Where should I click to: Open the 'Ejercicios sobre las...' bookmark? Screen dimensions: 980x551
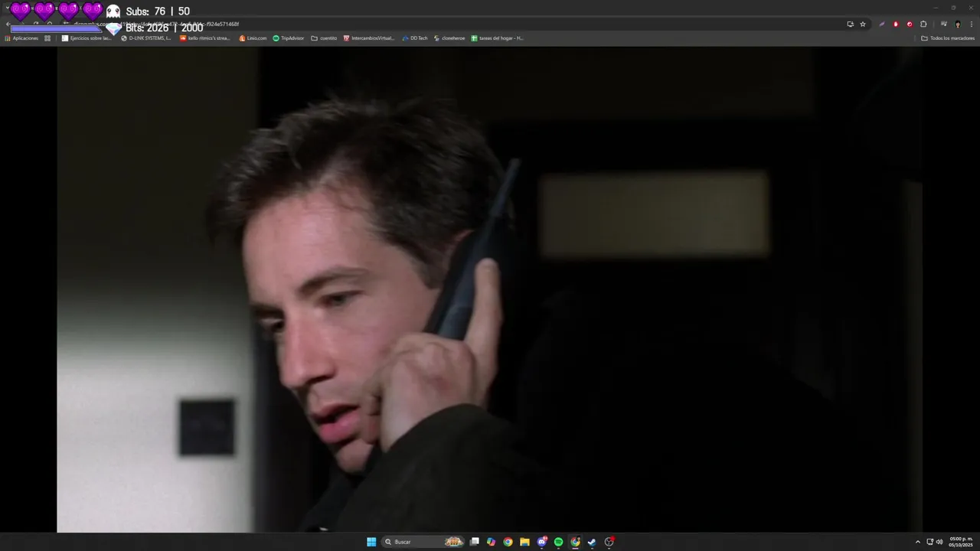87,38
